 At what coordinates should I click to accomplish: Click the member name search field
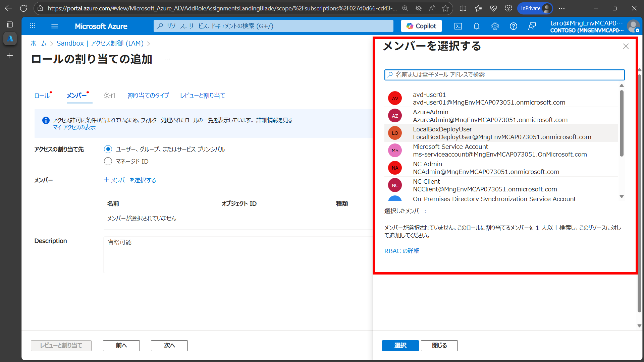[504, 75]
